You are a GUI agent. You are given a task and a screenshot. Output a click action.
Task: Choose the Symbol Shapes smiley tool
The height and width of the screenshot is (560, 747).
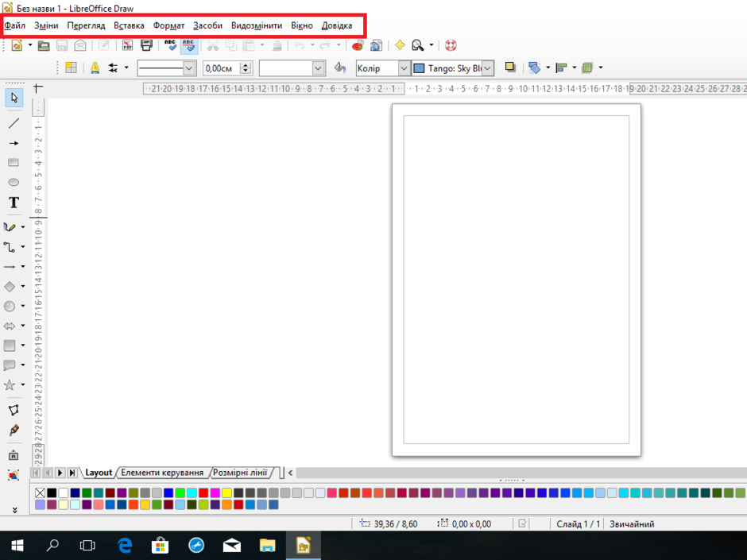pos(10,306)
